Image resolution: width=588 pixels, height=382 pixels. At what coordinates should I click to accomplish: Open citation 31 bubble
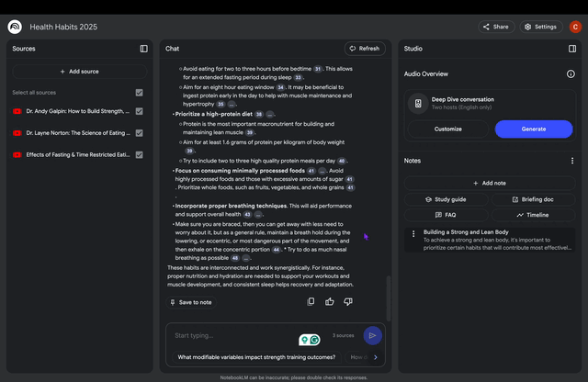(318, 69)
